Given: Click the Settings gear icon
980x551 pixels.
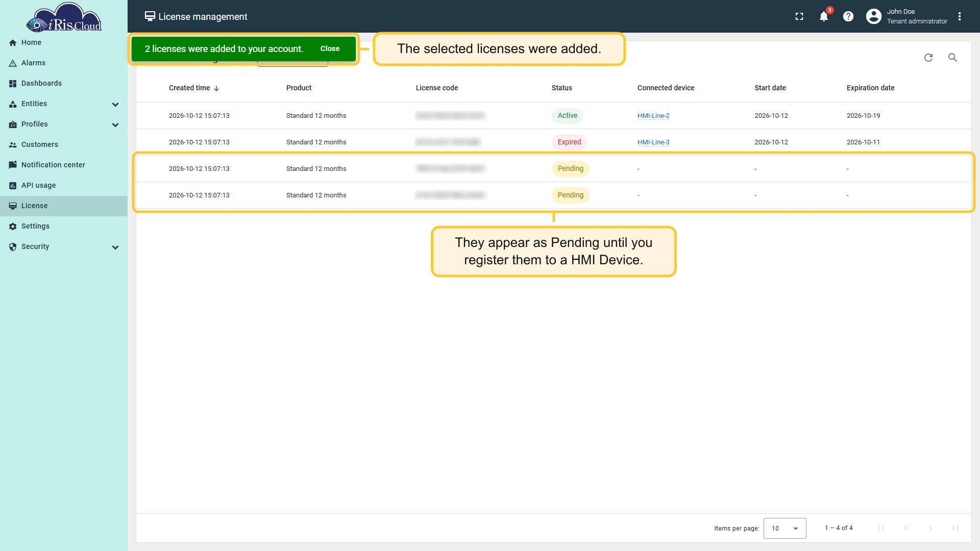Looking at the screenshot, I should [x=13, y=227].
